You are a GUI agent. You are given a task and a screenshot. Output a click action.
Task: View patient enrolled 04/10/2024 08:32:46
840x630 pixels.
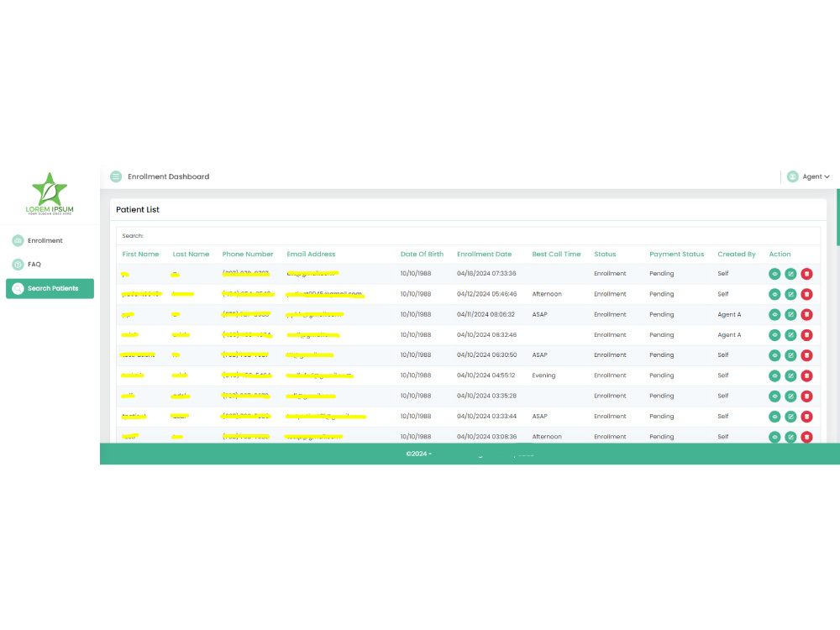pos(774,335)
